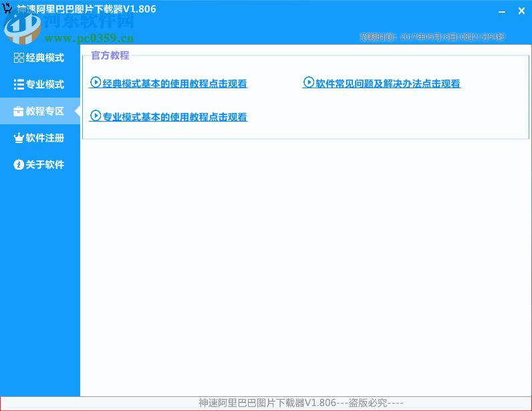Close the downloader window
The width and height of the screenshot is (532, 411).
(x=521, y=11)
